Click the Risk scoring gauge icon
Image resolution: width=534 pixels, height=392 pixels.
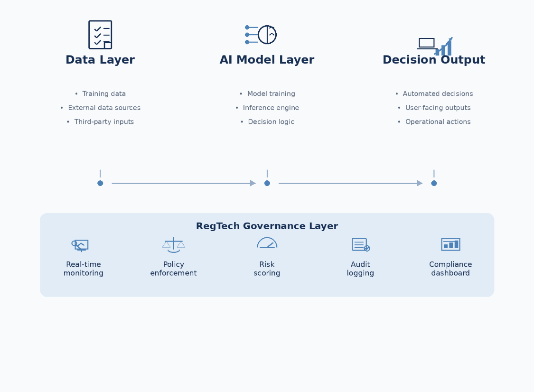pyautogui.click(x=267, y=243)
